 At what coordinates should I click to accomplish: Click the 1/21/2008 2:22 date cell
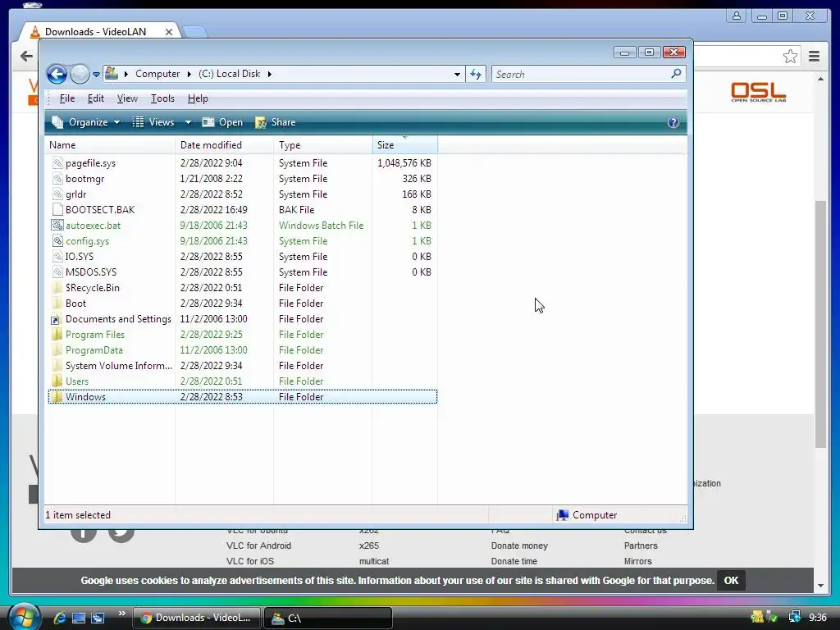click(x=211, y=178)
